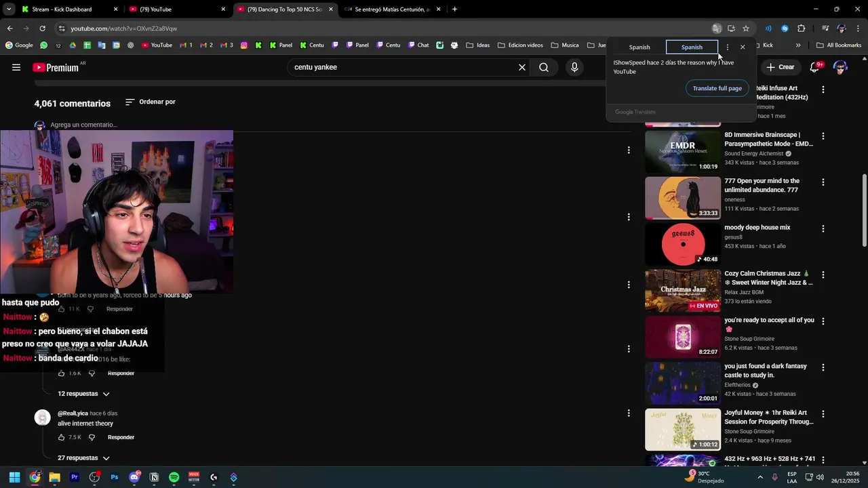Open the taskbar volume control
868x488 pixels.
coord(820,477)
